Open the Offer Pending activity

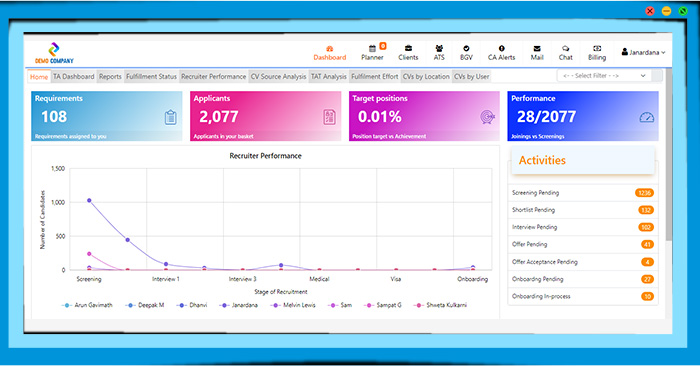click(x=583, y=244)
